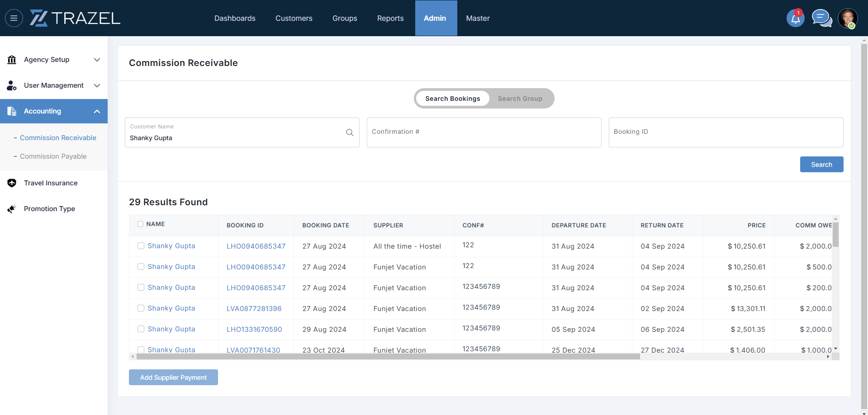Click the Travel Insurance shield icon

click(12, 183)
